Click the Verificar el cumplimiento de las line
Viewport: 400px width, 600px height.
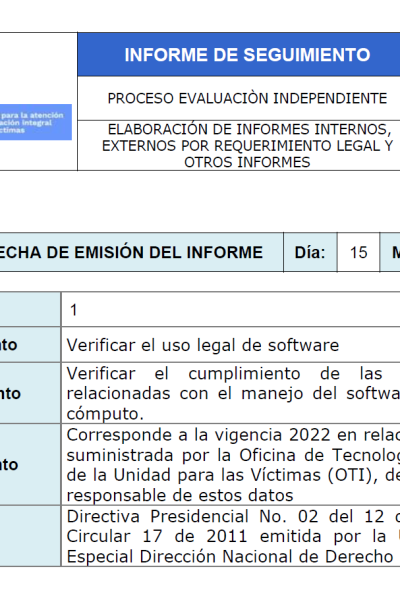point(224,373)
